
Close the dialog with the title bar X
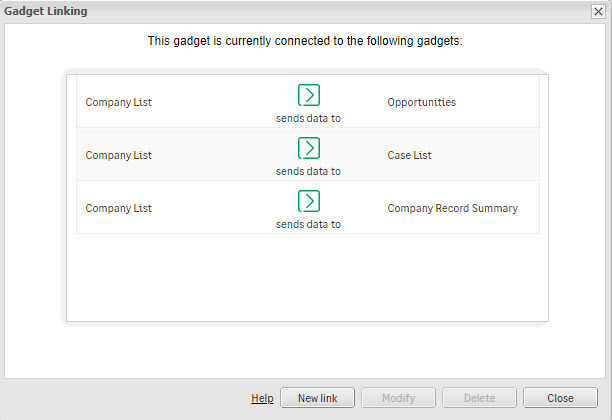[598, 11]
